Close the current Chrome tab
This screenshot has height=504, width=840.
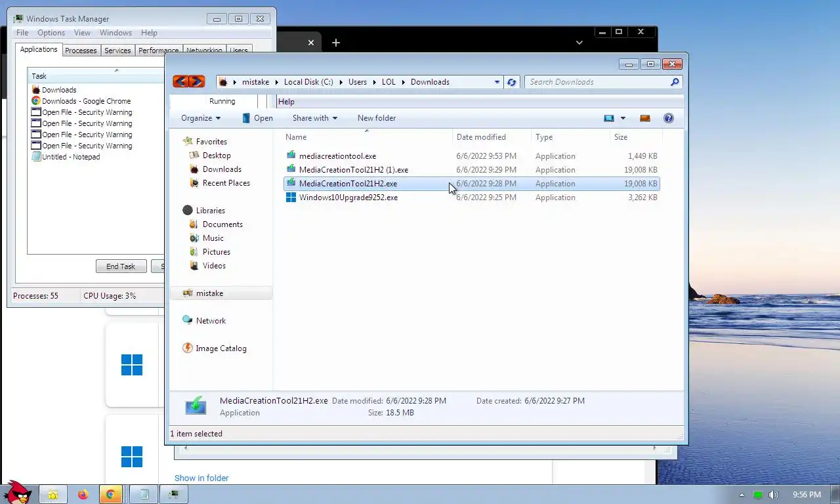(311, 43)
